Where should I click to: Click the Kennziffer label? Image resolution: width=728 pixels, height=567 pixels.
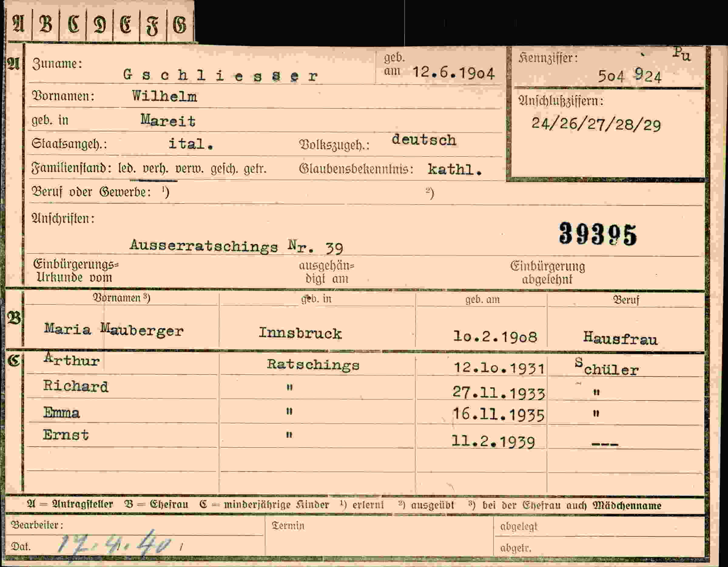click(548, 58)
